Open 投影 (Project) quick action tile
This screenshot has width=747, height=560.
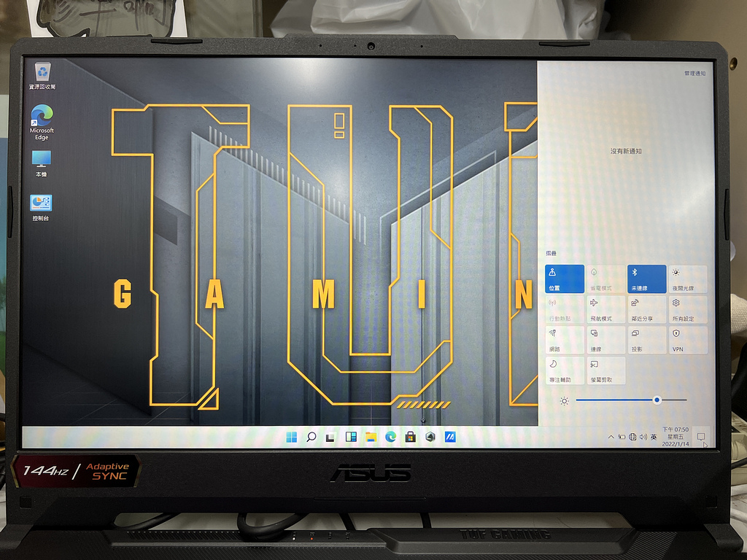646,340
